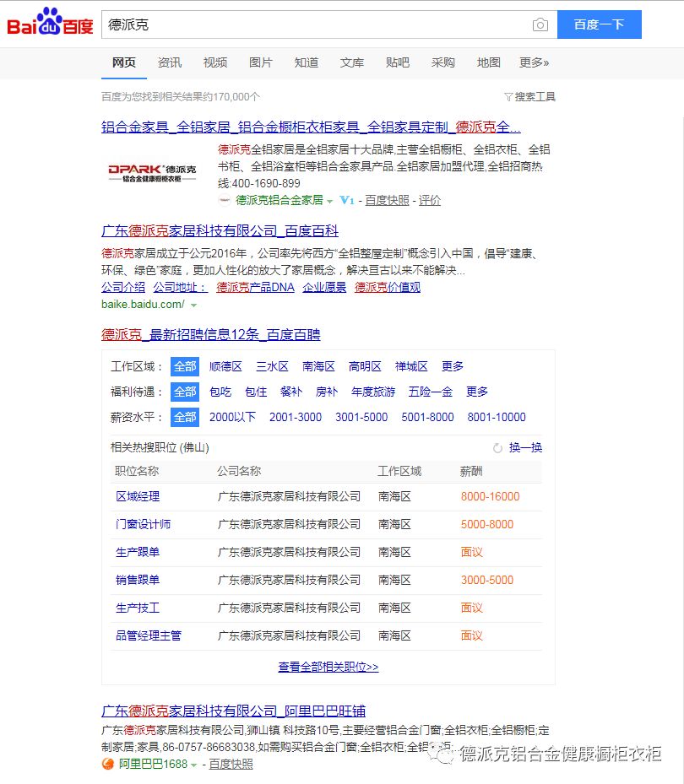Screen dimensions: 684x784
Task: Expand dropdown arrow beside baike.baidu.com
Action: tap(193, 305)
